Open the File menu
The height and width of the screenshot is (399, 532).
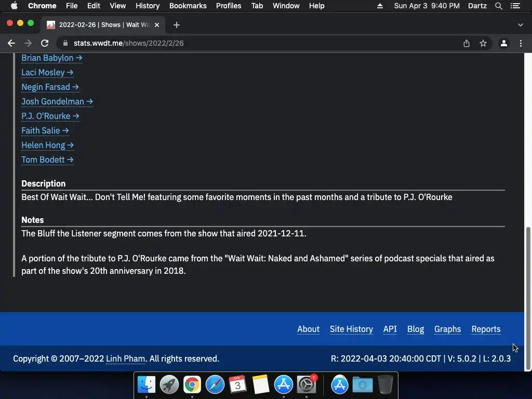[x=72, y=6]
